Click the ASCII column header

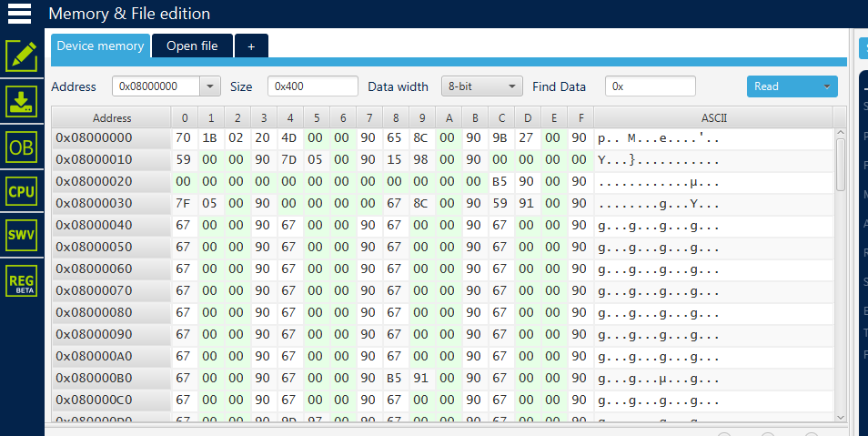(x=713, y=118)
